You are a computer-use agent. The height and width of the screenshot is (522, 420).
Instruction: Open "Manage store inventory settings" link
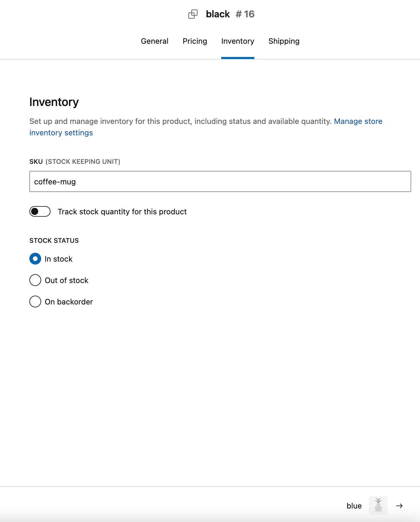point(358,121)
